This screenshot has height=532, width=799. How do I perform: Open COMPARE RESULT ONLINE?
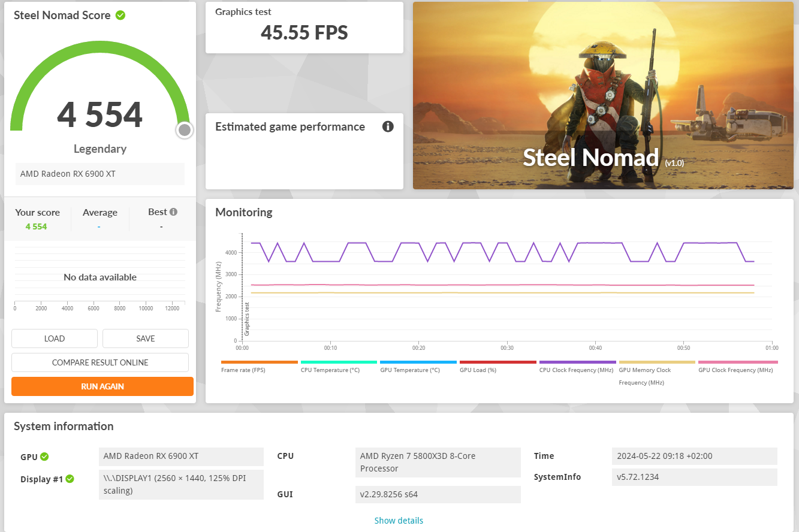[x=100, y=362]
